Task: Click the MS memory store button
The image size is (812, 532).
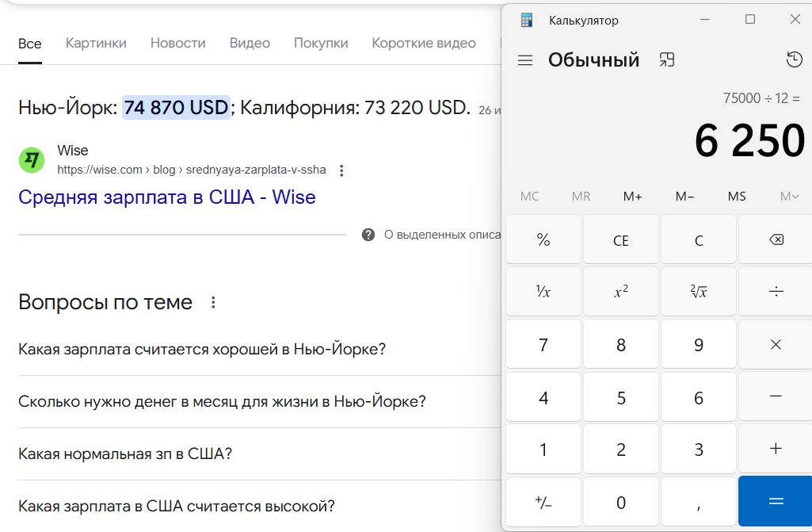Action: [x=737, y=197]
